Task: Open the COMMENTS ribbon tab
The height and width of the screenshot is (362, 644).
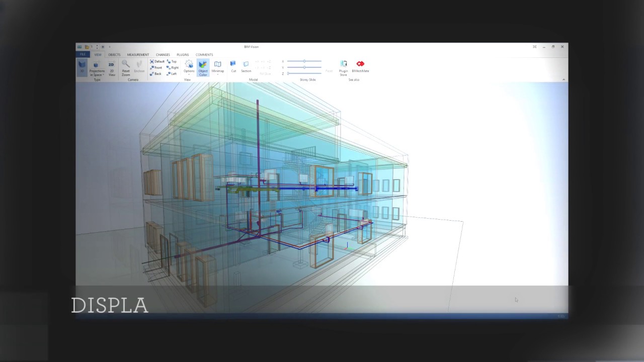Action: point(204,54)
